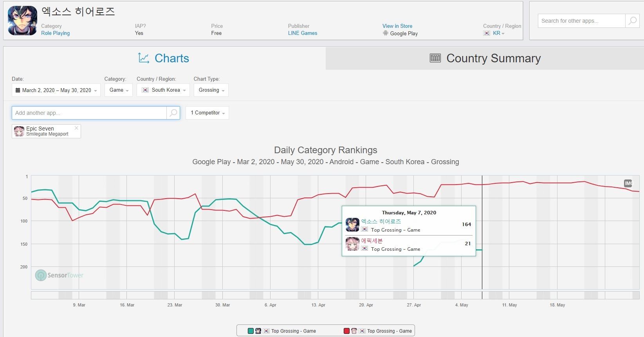Image resolution: width=644 pixels, height=337 pixels.
Task: Click the search magnifier in the top app search
Action: coord(632,21)
